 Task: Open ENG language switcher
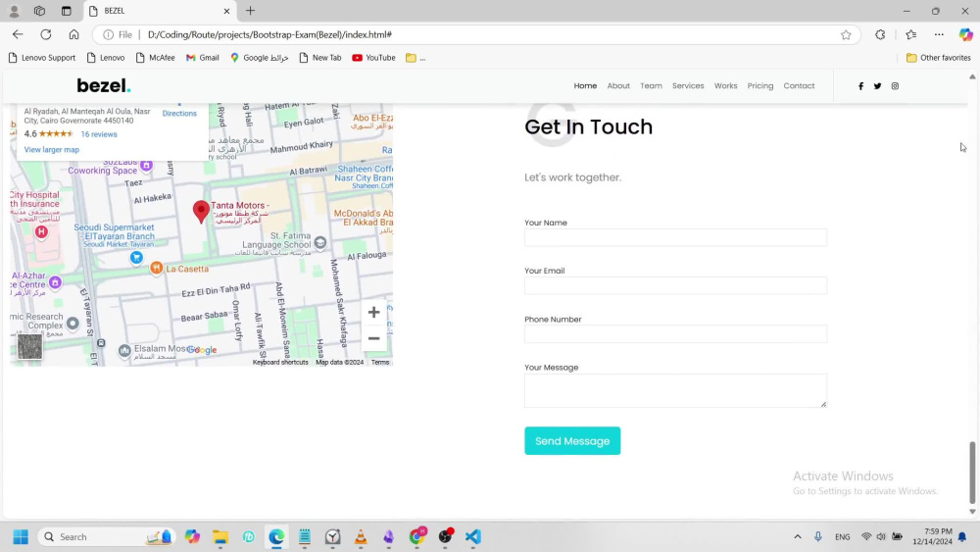(x=843, y=537)
